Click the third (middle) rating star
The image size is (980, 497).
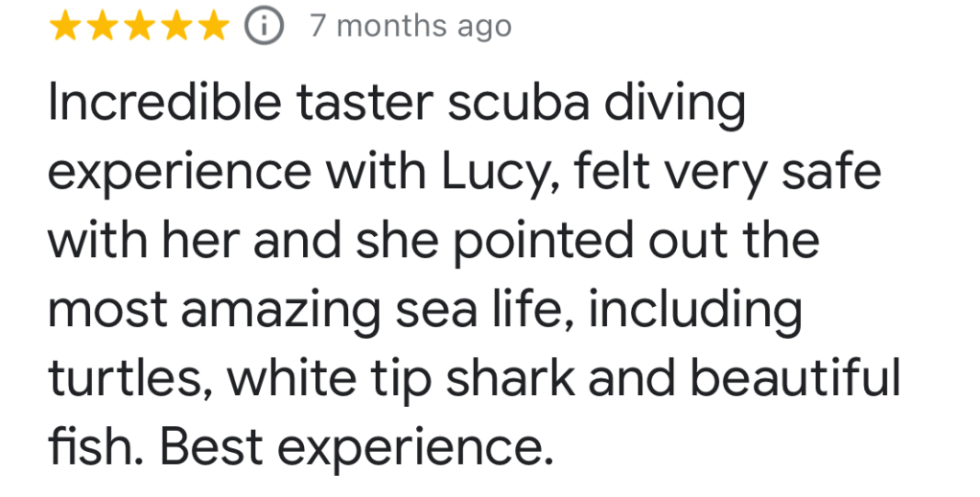[x=139, y=27]
